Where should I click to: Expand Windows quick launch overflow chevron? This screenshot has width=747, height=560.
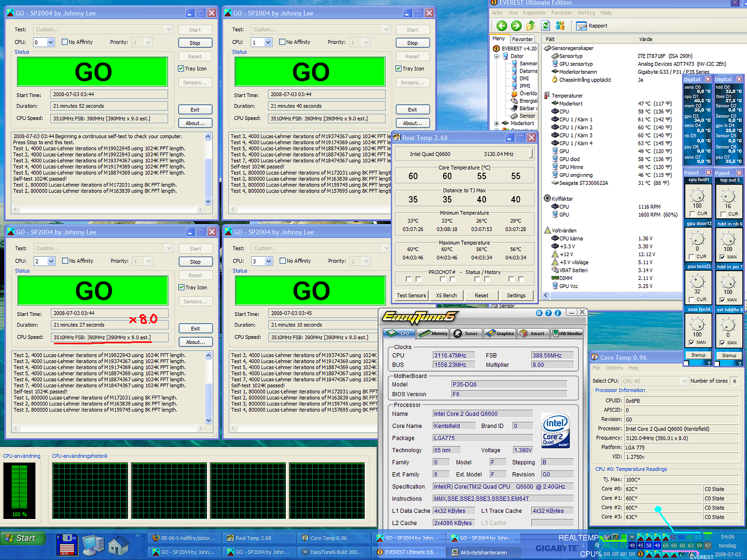tap(138, 536)
